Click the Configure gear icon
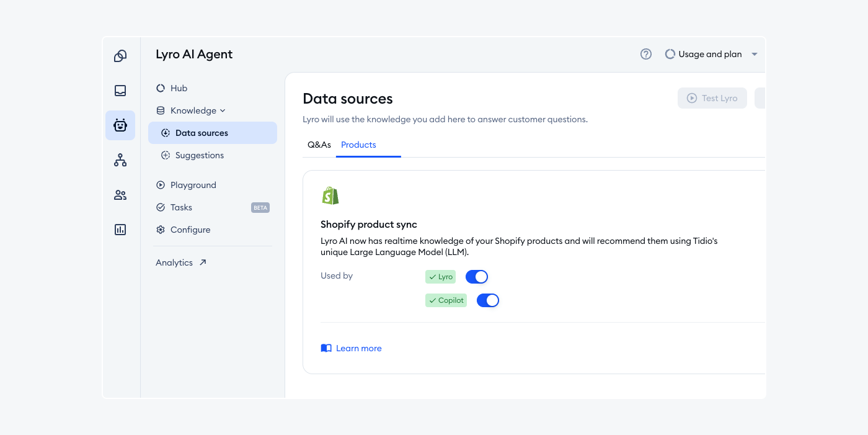Image resolution: width=868 pixels, height=435 pixels. [161, 230]
